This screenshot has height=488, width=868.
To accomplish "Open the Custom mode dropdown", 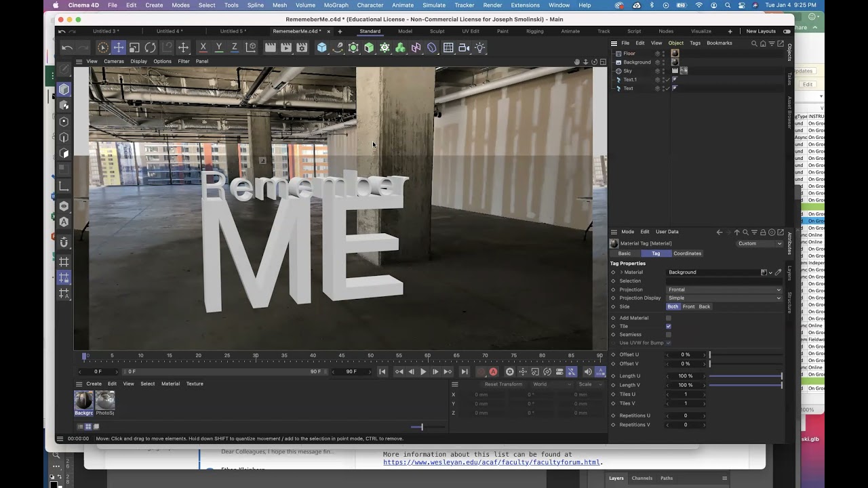I will pos(759,243).
